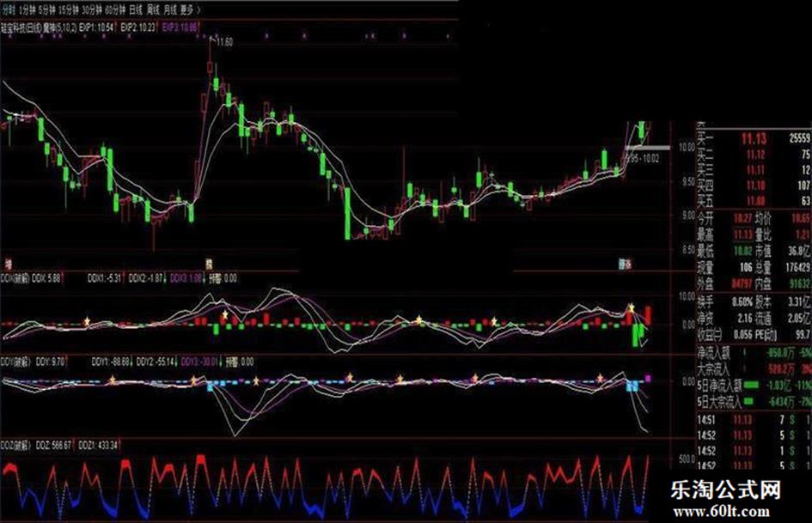812x523 pixels.
Task: Click the 大宗流入 row label
Action: pos(713,369)
